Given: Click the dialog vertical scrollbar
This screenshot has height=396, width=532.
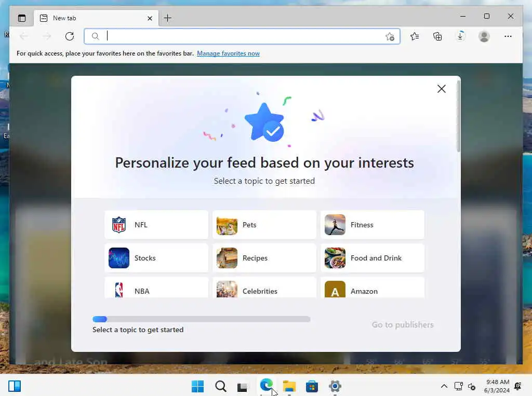Looking at the screenshot, I should pyautogui.click(x=458, y=115).
